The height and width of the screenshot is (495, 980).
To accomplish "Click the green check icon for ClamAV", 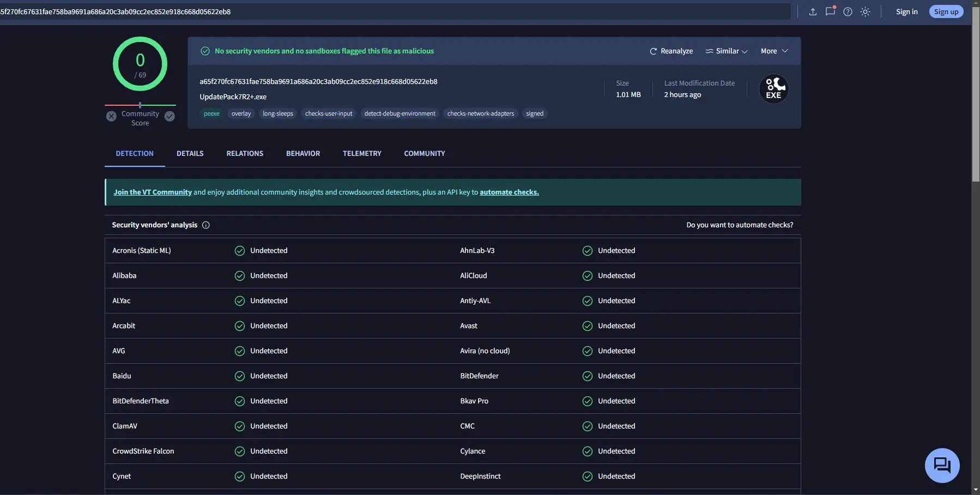I will coord(239,426).
